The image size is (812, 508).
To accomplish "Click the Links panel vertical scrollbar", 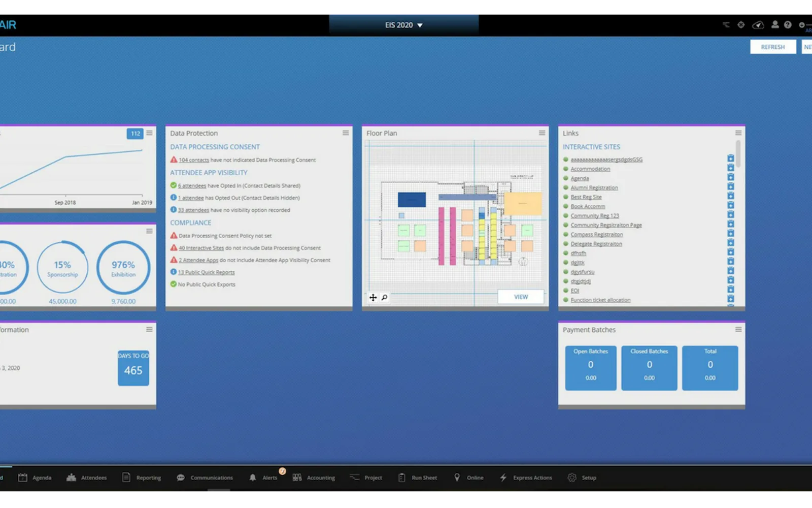I will [738, 154].
